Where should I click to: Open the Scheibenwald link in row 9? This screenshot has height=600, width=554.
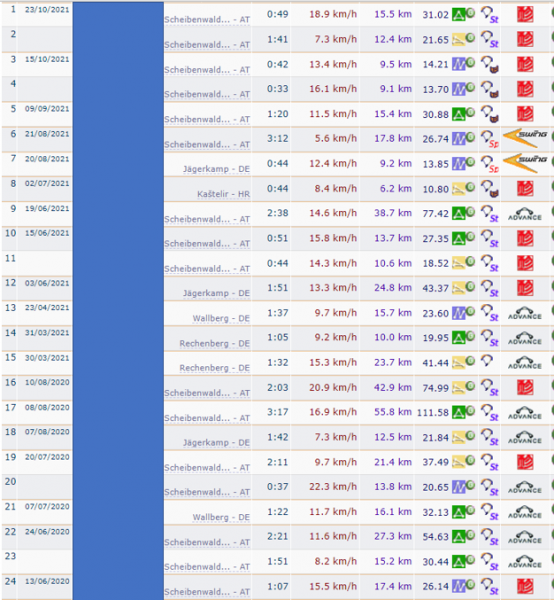[x=207, y=219]
